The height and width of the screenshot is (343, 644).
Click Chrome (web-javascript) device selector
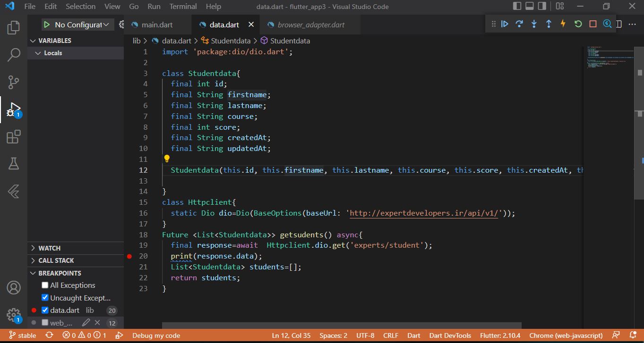pyautogui.click(x=566, y=335)
